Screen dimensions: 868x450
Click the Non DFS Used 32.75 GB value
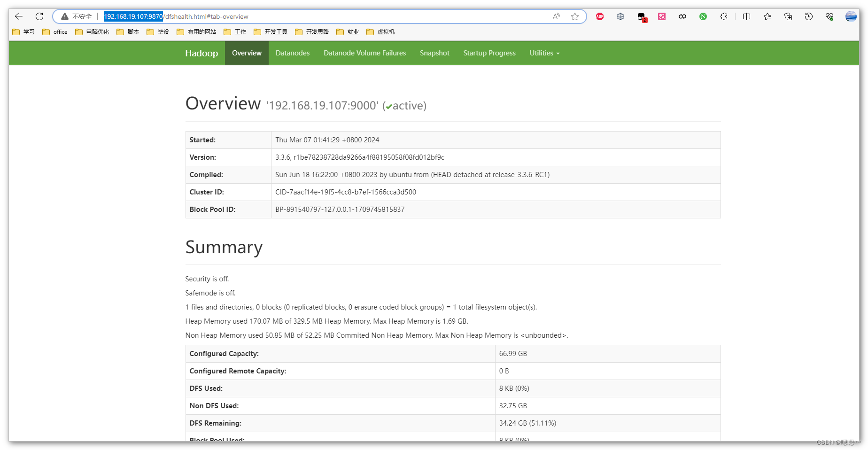tap(513, 406)
